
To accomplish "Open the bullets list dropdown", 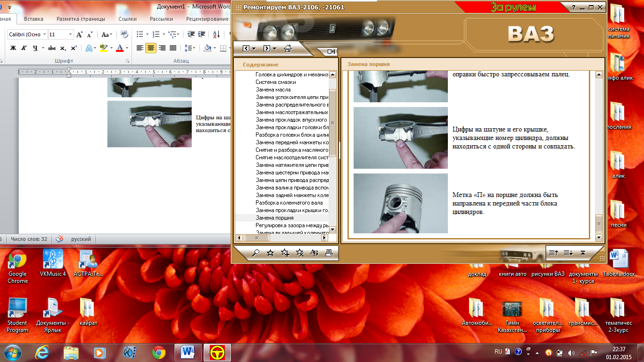I will point(147,34).
